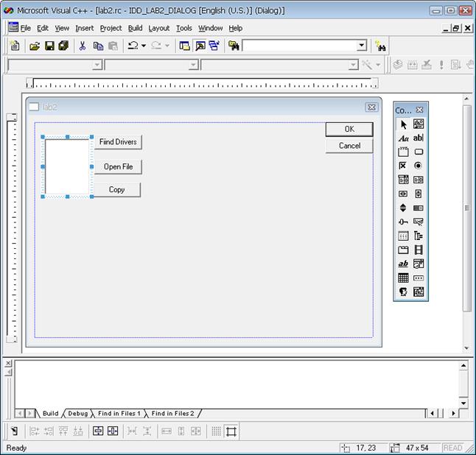Select the Combo Box control tool

click(403, 180)
